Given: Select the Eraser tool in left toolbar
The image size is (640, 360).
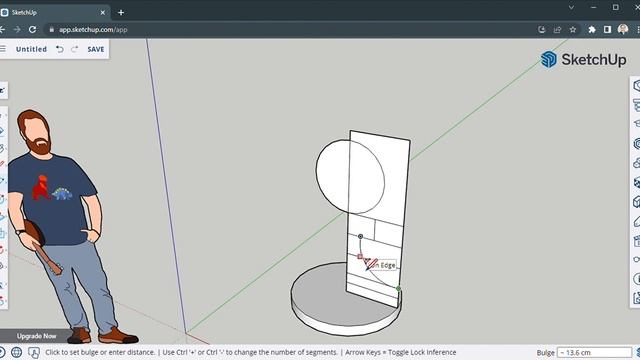Looking at the screenshot, I should 2,131.
